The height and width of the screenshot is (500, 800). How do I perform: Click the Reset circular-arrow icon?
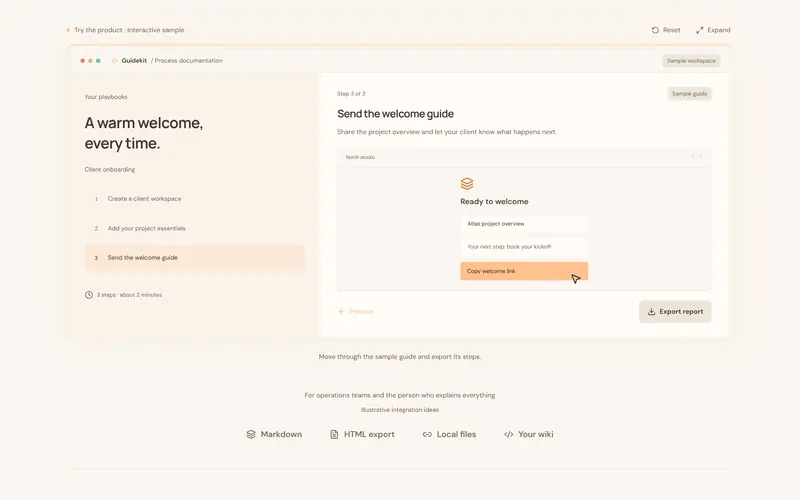[x=655, y=30]
